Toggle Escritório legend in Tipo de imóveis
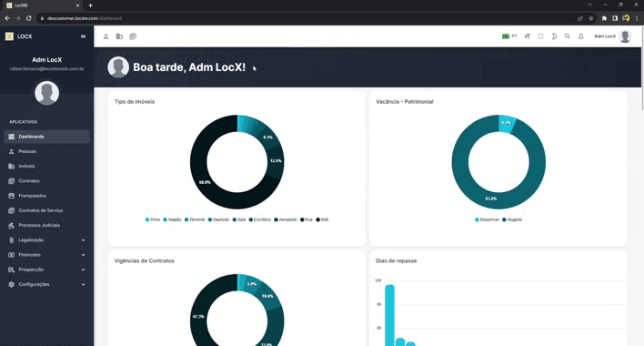644x346 pixels. (259, 219)
